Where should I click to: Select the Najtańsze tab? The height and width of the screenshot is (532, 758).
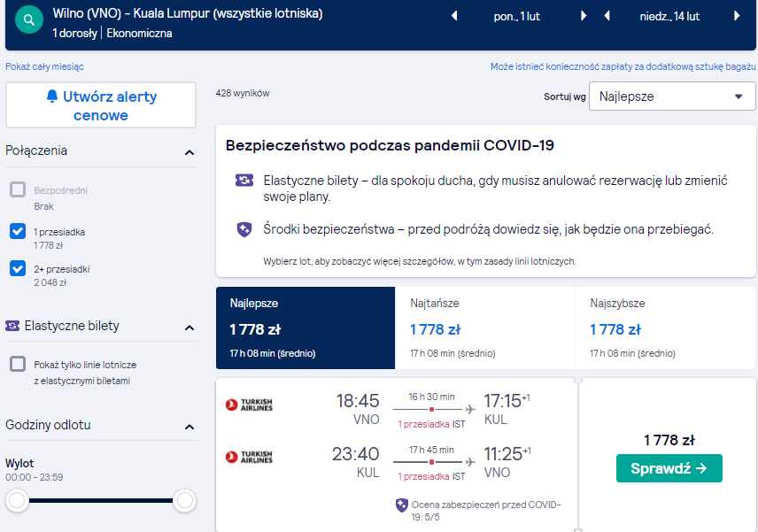click(485, 328)
